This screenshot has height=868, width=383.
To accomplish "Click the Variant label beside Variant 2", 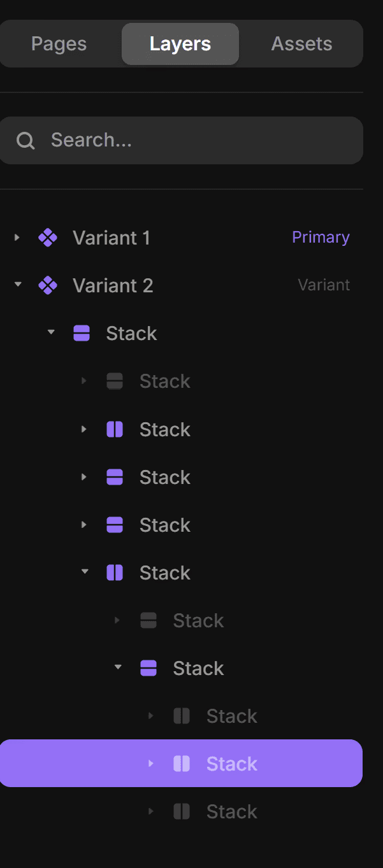I will point(324,285).
